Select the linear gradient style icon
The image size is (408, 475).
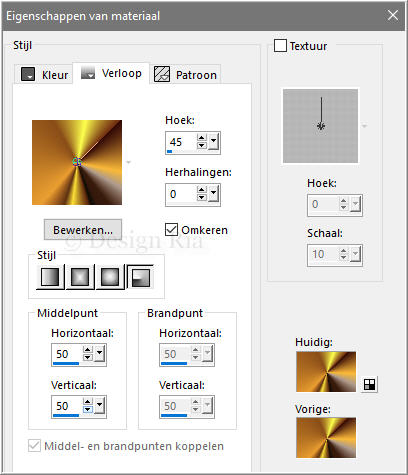click(50, 277)
